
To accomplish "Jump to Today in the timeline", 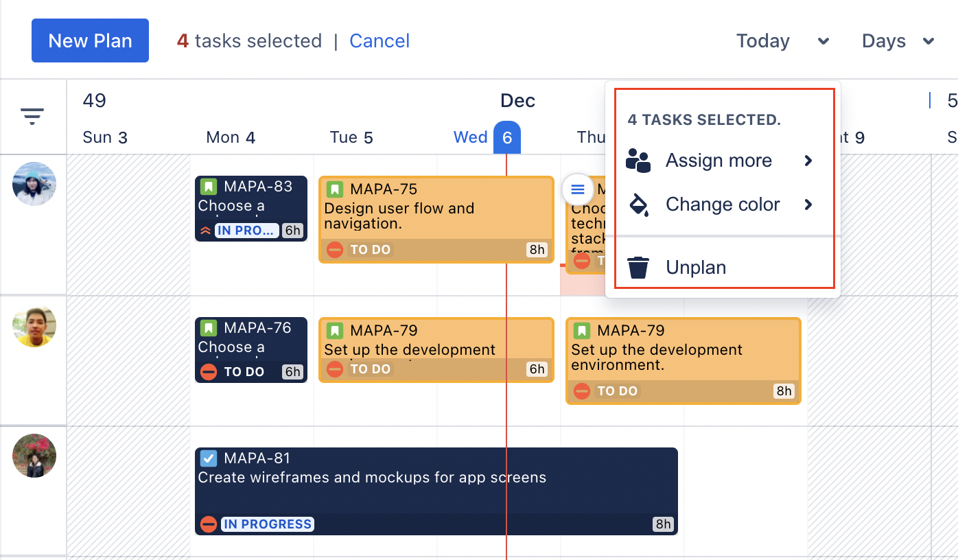I will coord(762,41).
